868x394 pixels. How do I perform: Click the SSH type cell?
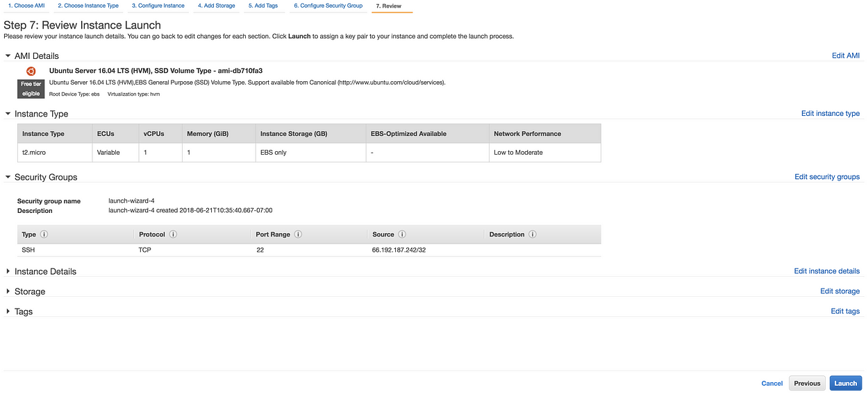[x=28, y=250]
